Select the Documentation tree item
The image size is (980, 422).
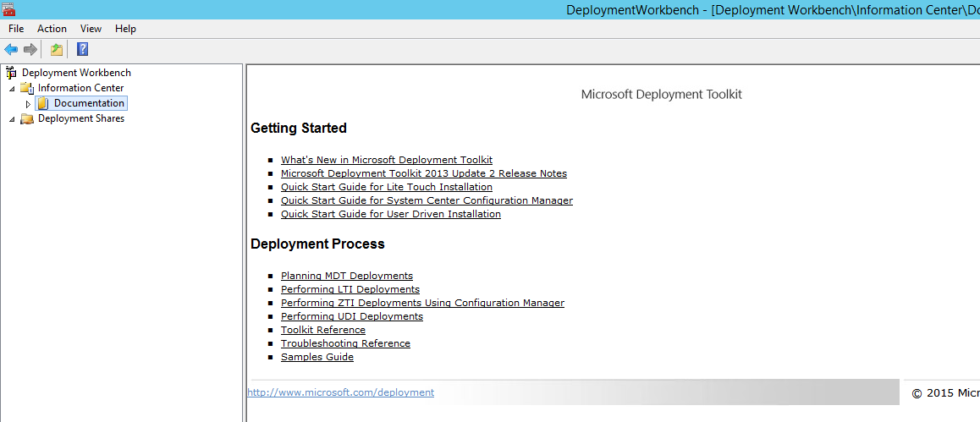tap(89, 103)
